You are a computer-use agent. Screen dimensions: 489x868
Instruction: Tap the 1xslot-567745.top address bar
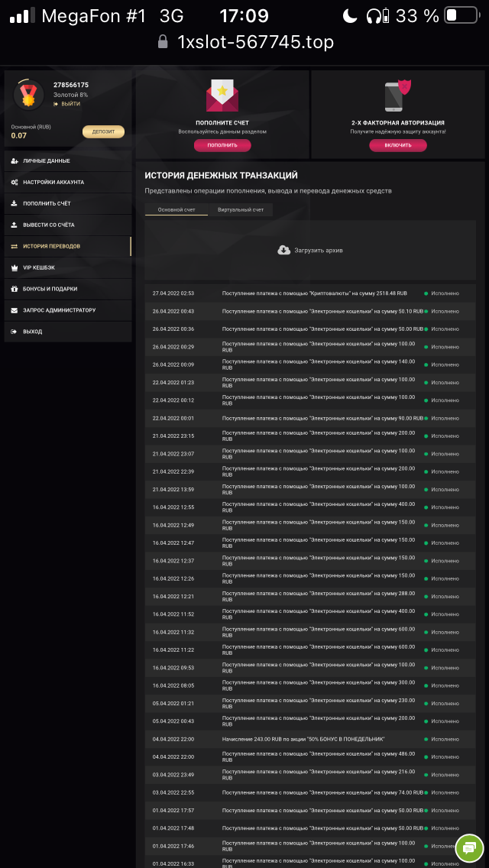(x=255, y=42)
